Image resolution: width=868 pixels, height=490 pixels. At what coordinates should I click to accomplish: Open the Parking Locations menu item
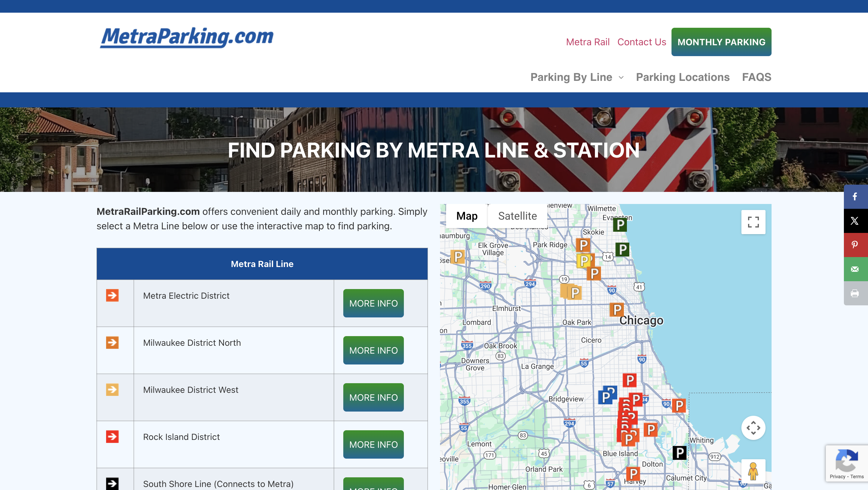(683, 77)
